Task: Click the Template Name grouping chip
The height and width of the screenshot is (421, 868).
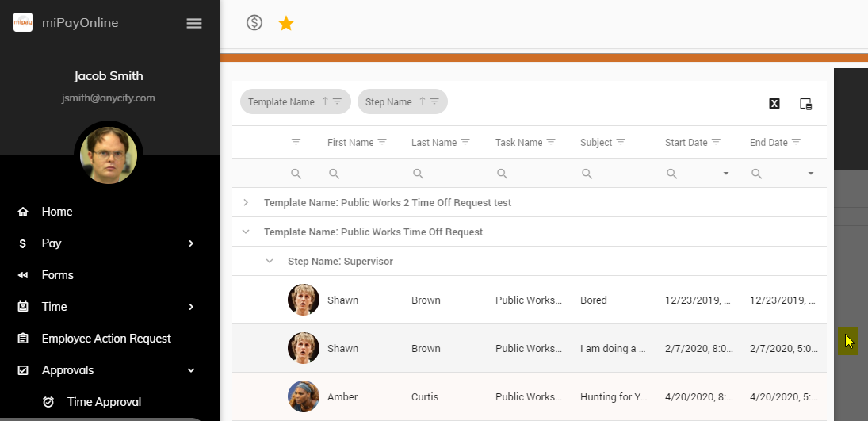Action: (x=281, y=101)
